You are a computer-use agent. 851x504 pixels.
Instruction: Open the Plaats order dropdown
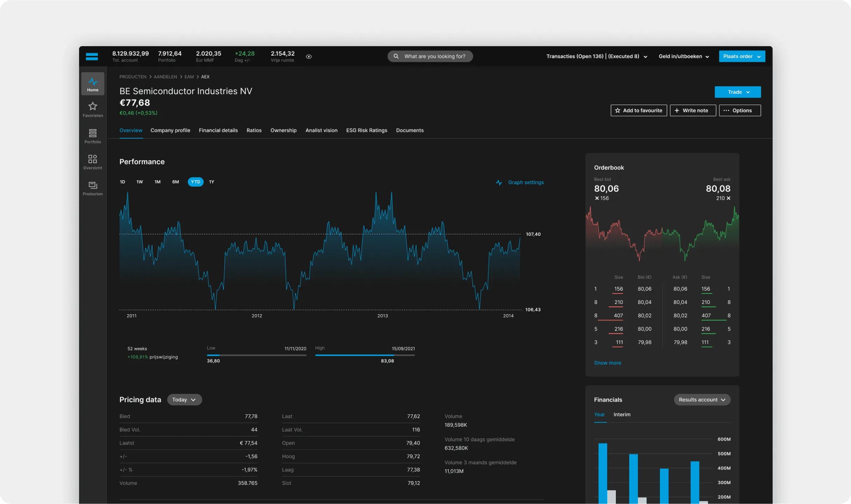pos(742,56)
